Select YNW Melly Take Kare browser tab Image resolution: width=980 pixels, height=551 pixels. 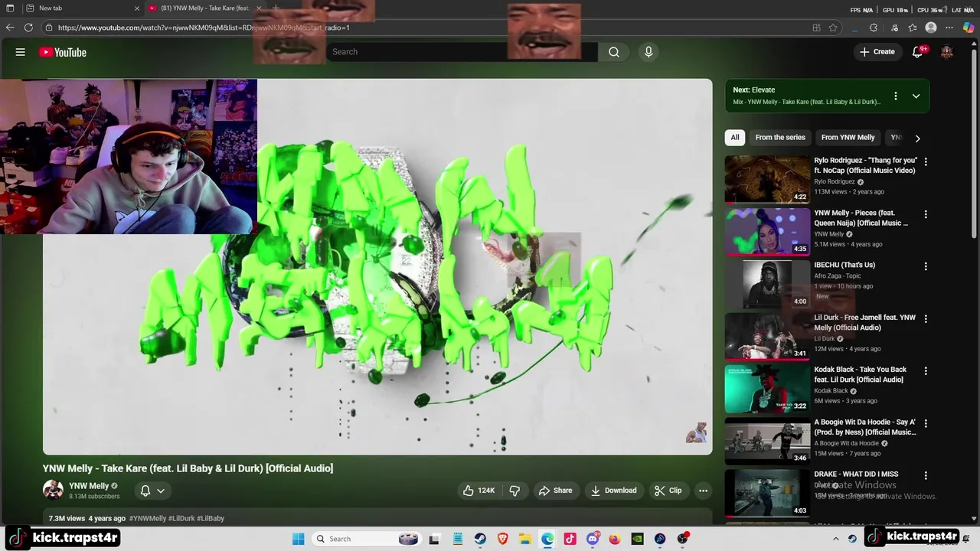204,8
